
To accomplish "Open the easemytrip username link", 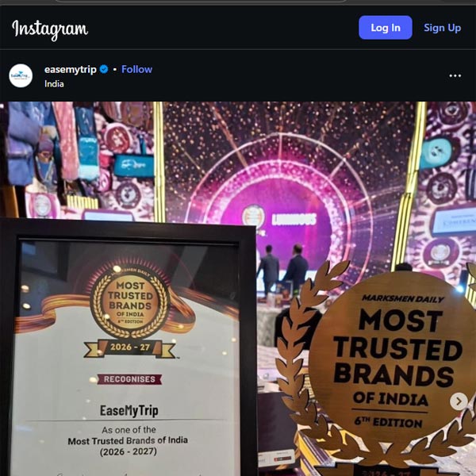I will click(71, 70).
